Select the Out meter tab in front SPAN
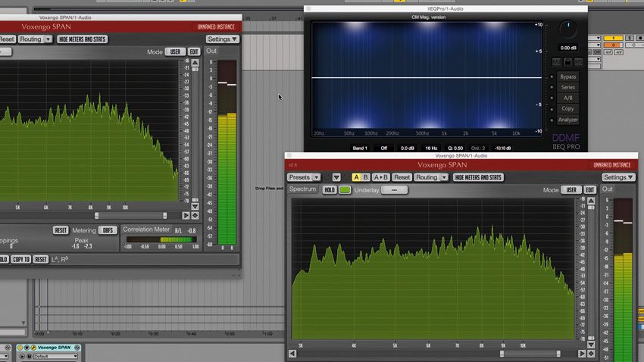644x362 pixels. 608,189
